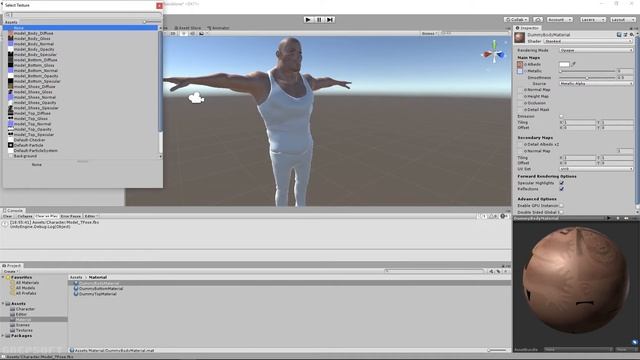The width and height of the screenshot is (640, 360).
Task: Close the Select Texture window
Action: pyautogui.click(x=159, y=6)
